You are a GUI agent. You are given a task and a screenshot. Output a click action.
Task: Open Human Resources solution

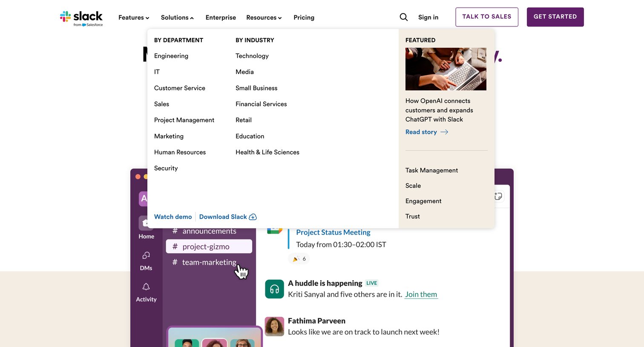click(180, 152)
